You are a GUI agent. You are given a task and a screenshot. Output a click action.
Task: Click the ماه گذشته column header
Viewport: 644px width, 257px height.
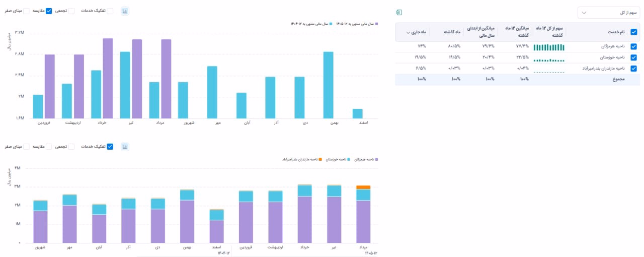tap(453, 32)
